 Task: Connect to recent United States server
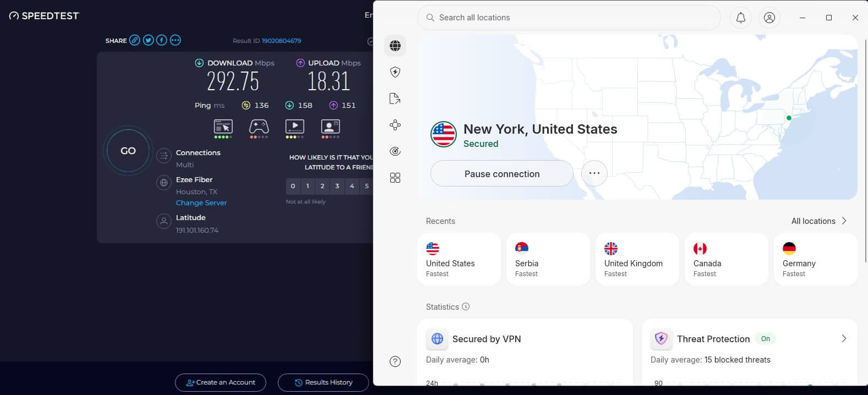click(x=459, y=259)
